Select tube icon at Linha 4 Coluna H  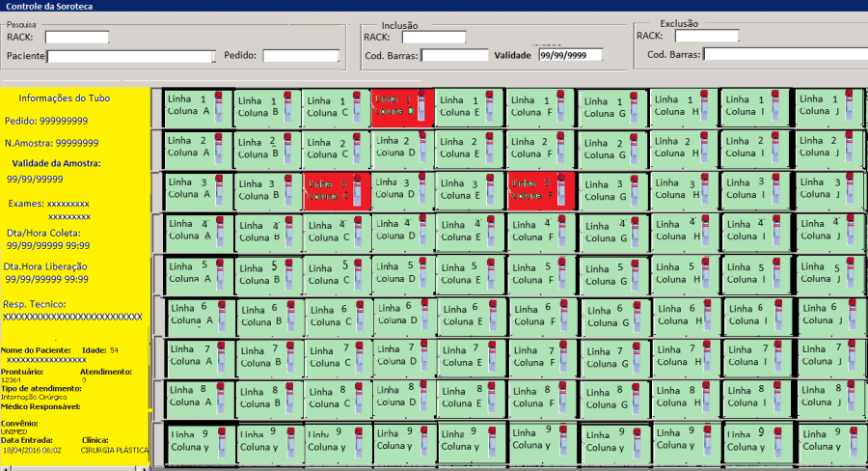pyautogui.click(x=705, y=232)
